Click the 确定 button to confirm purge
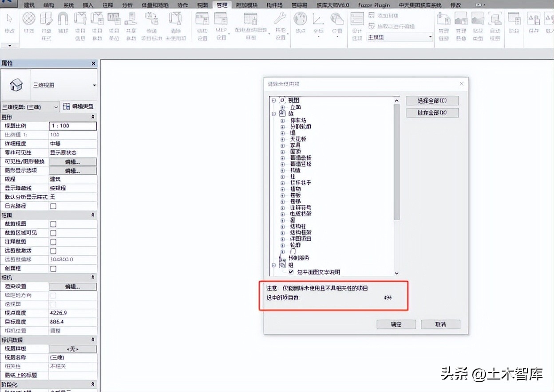This screenshot has height=392, width=554. (396, 324)
